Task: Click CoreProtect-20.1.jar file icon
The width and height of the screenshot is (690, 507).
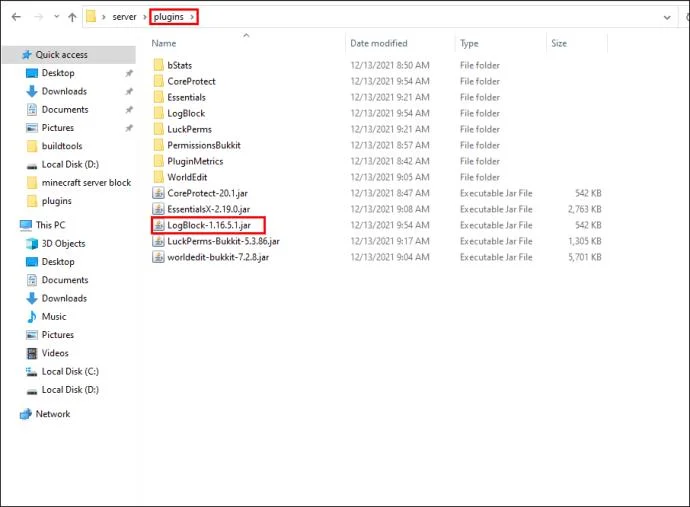Action: pos(158,193)
